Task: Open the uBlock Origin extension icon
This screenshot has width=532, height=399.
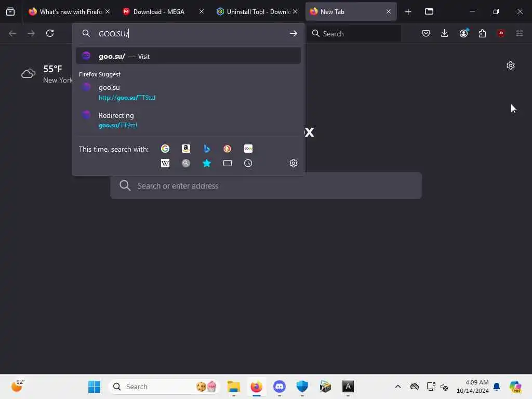Action: 501,33
